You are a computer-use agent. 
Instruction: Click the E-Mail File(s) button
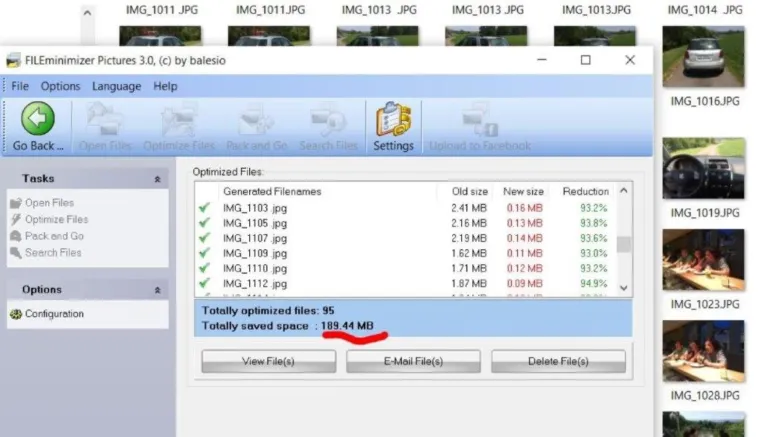pyautogui.click(x=413, y=361)
